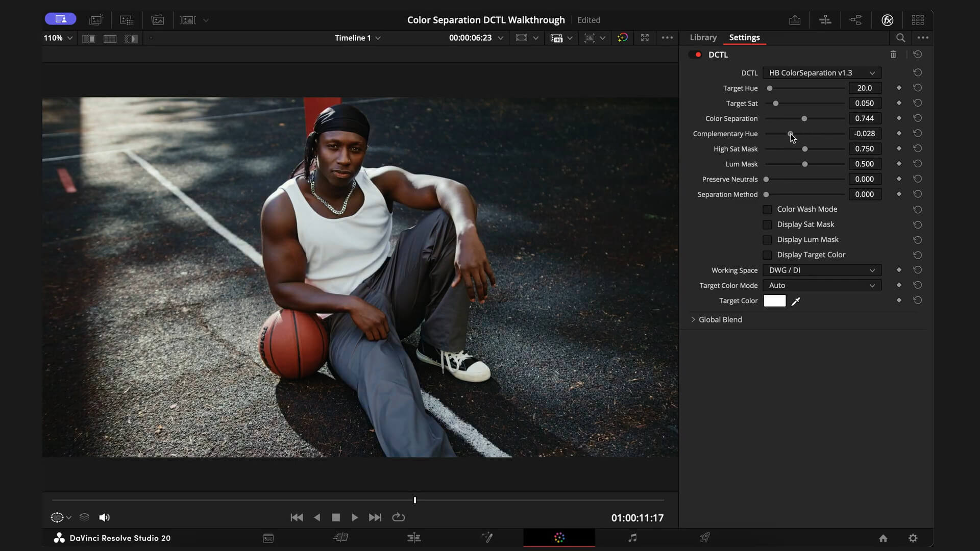This screenshot has height=551, width=980.
Task: Switch to the Library tab
Action: (x=703, y=38)
